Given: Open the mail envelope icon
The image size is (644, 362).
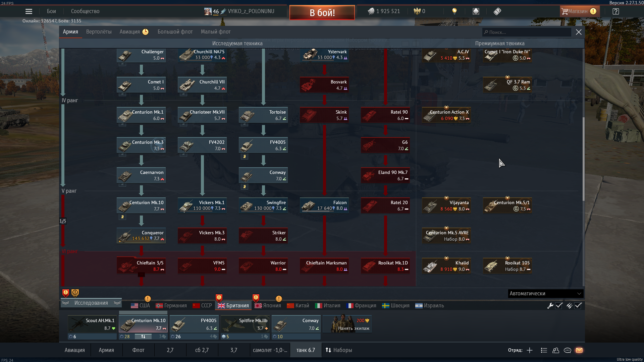Looking at the screenshot, I should tap(579, 350).
